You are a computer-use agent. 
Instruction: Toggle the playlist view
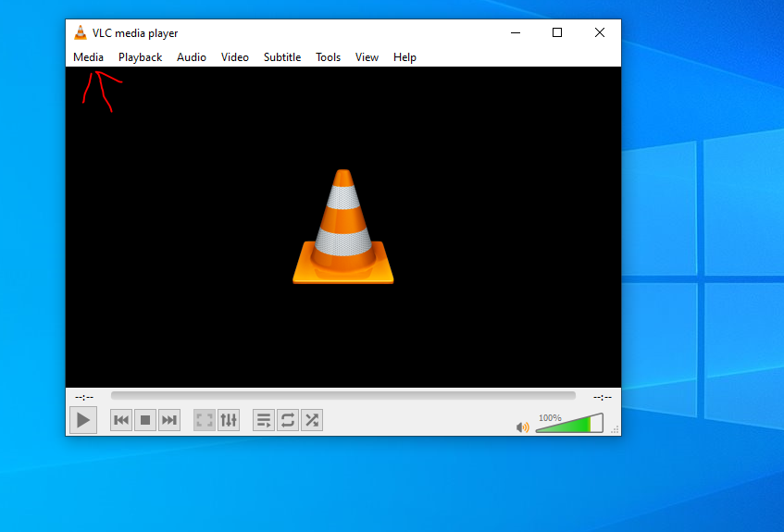pos(264,420)
